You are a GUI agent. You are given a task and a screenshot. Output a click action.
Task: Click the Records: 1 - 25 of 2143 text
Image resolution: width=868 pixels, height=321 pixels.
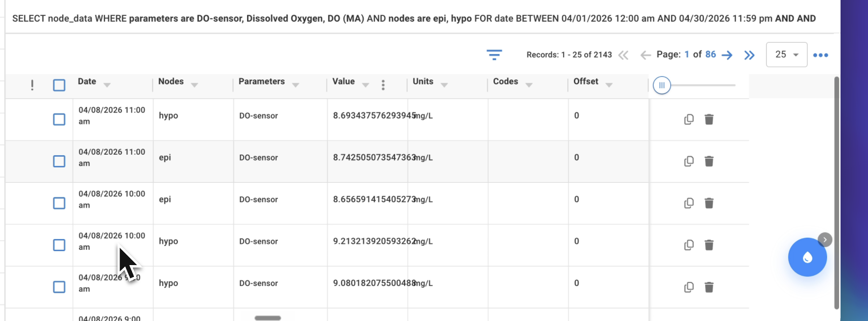(569, 55)
